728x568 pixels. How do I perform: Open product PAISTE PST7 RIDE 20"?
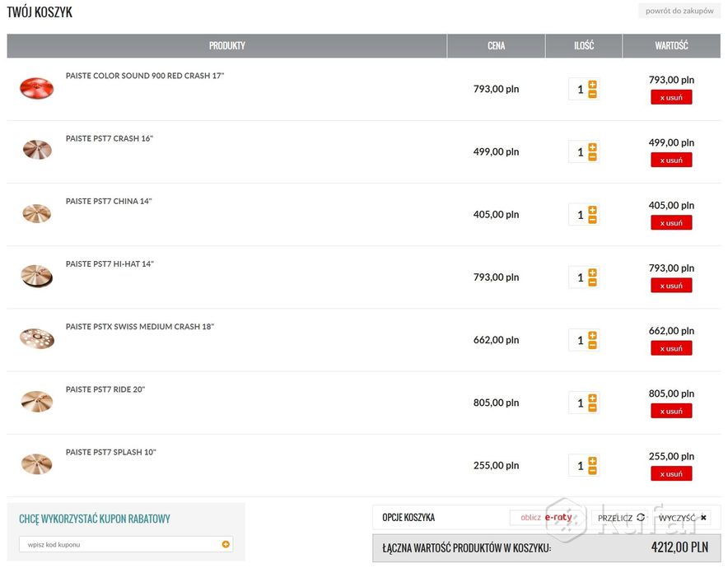click(105, 389)
